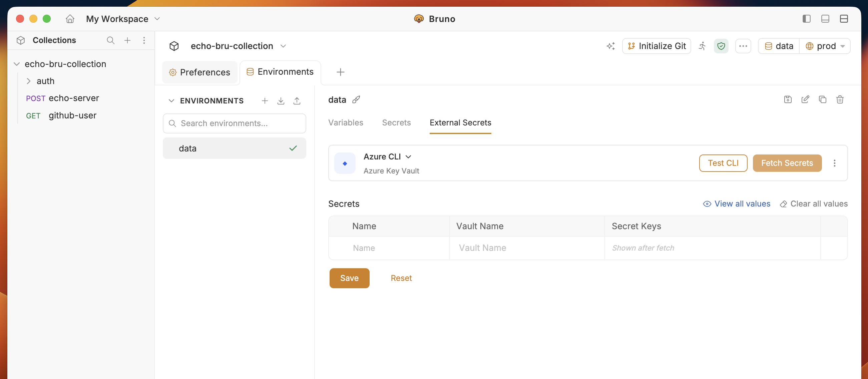Image resolution: width=868 pixels, height=379 pixels.
Task: Import an environment with the download icon
Action: click(281, 101)
